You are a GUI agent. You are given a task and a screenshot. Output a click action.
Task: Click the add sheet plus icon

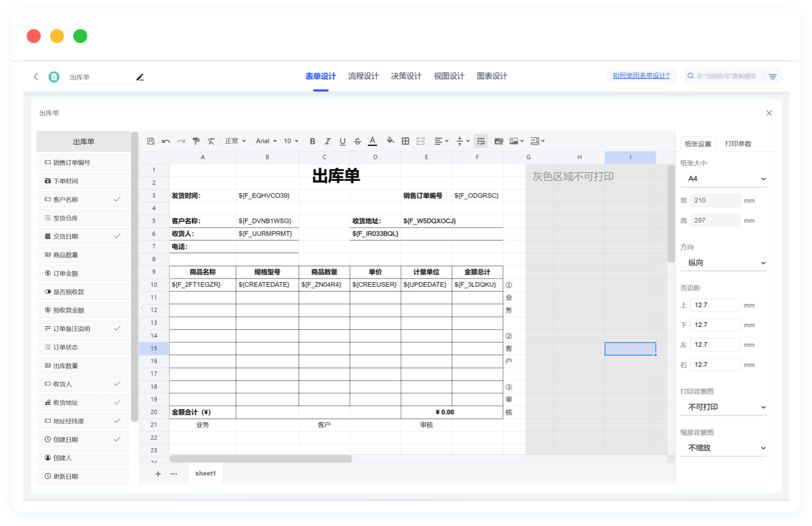158,474
